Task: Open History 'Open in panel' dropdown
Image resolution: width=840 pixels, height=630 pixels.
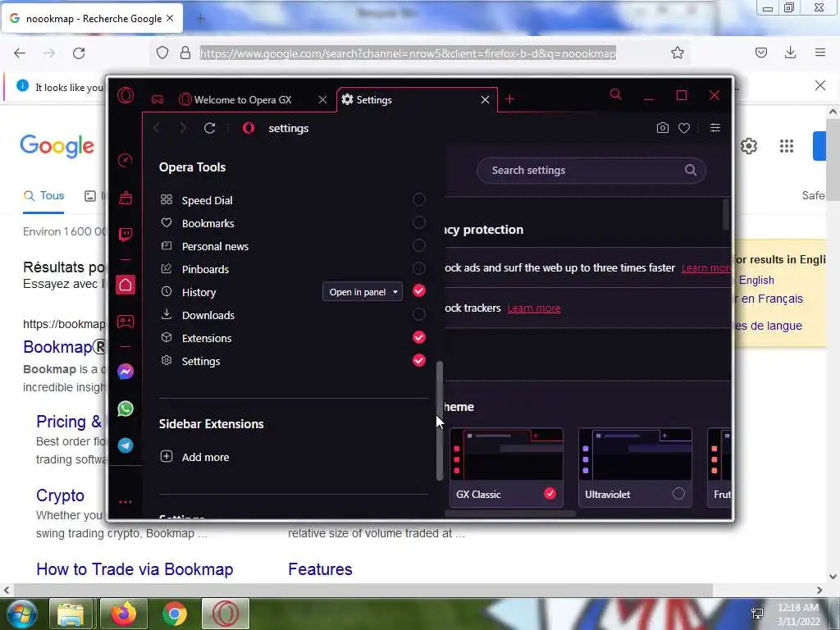Action: click(363, 292)
